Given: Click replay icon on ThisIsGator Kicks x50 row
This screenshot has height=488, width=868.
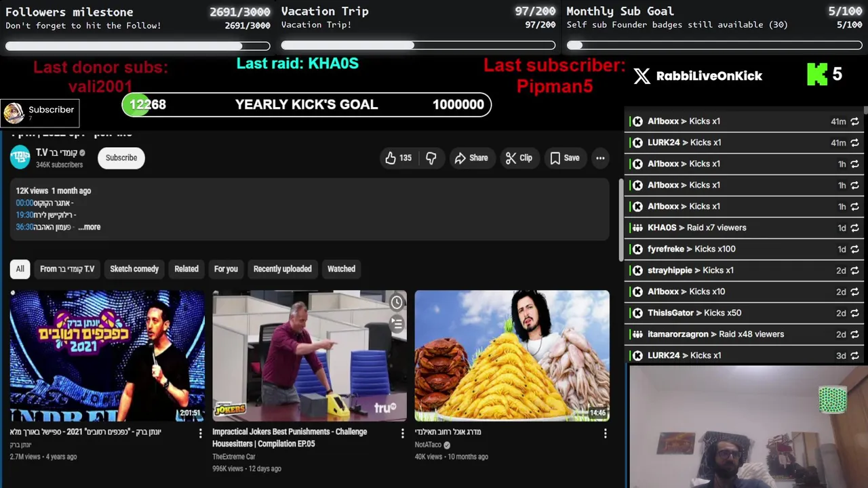Looking at the screenshot, I should click(854, 313).
